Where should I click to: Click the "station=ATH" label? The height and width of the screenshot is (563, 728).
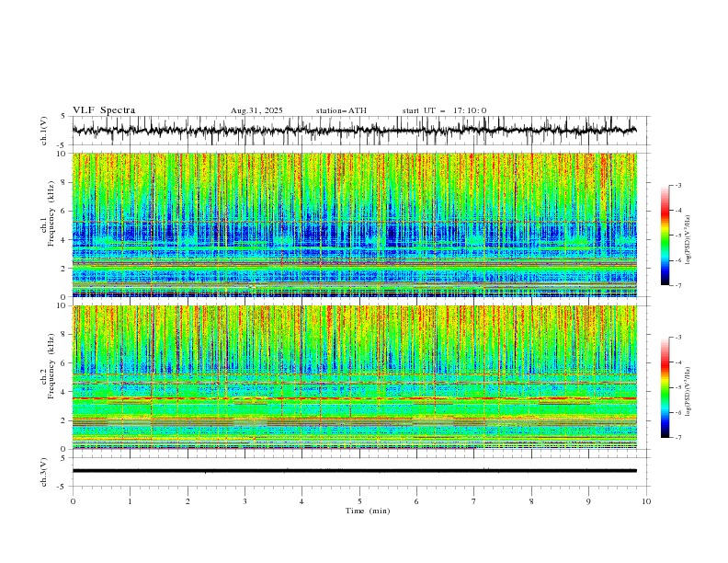click(341, 110)
